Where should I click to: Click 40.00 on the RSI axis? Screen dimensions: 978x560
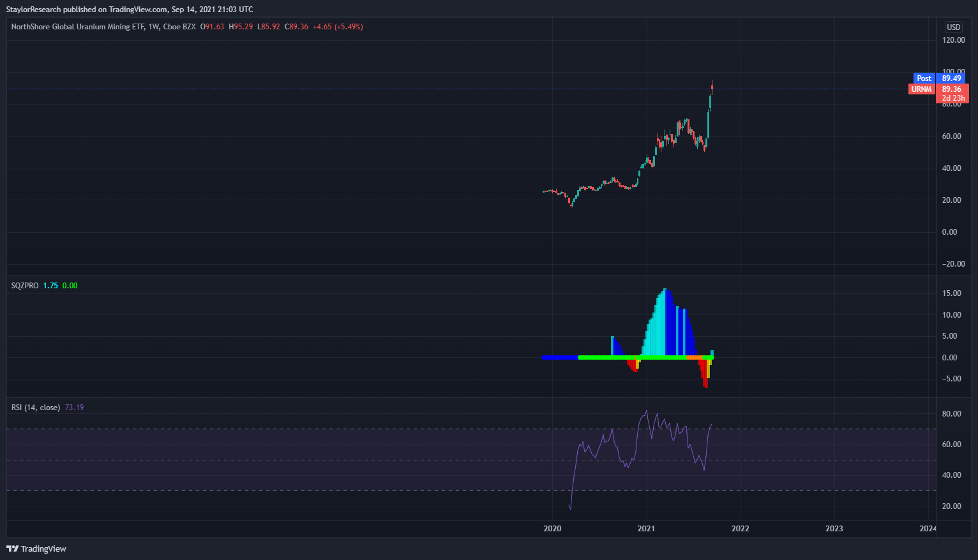tap(951, 475)
